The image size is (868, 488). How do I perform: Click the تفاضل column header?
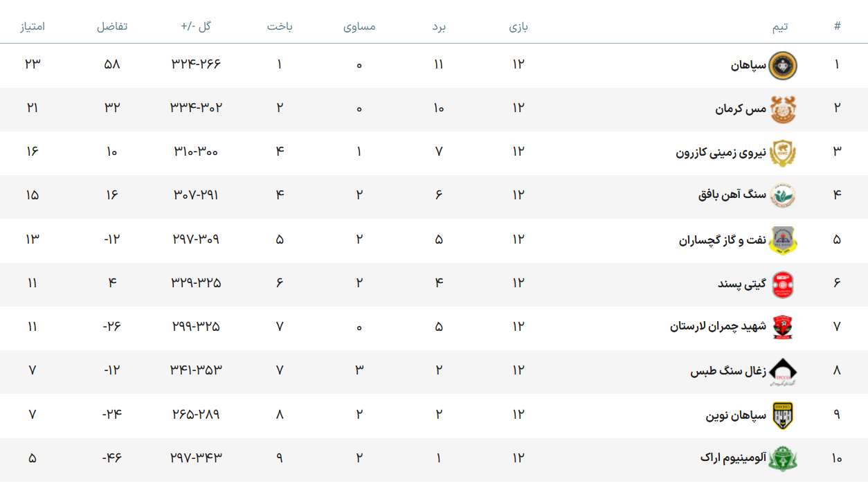(112, 27)
